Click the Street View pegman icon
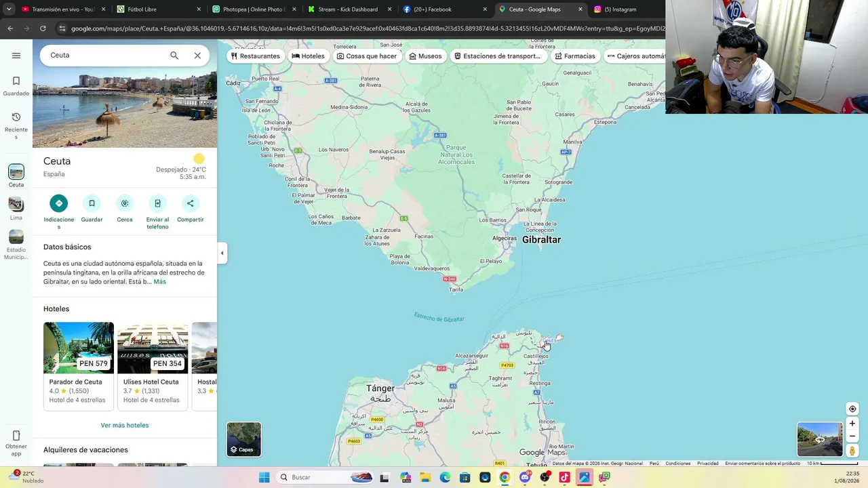The image size is (868, 488). [852, 451]
